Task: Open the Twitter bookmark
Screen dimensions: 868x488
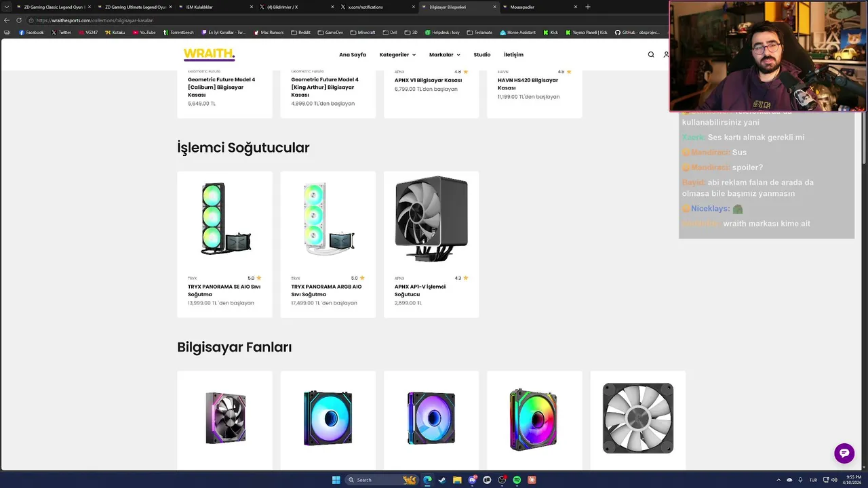Action: pyautogui.click(x=61, y=32)
